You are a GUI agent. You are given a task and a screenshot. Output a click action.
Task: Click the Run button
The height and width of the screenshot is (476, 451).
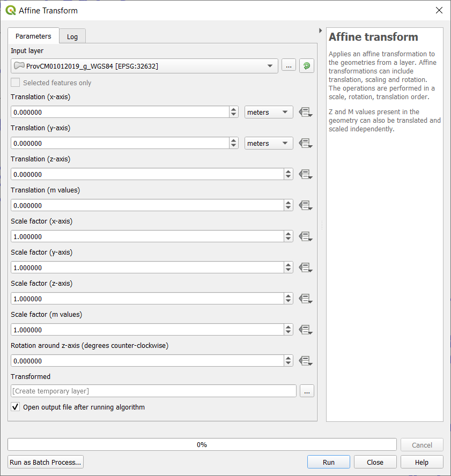point(328,462)
